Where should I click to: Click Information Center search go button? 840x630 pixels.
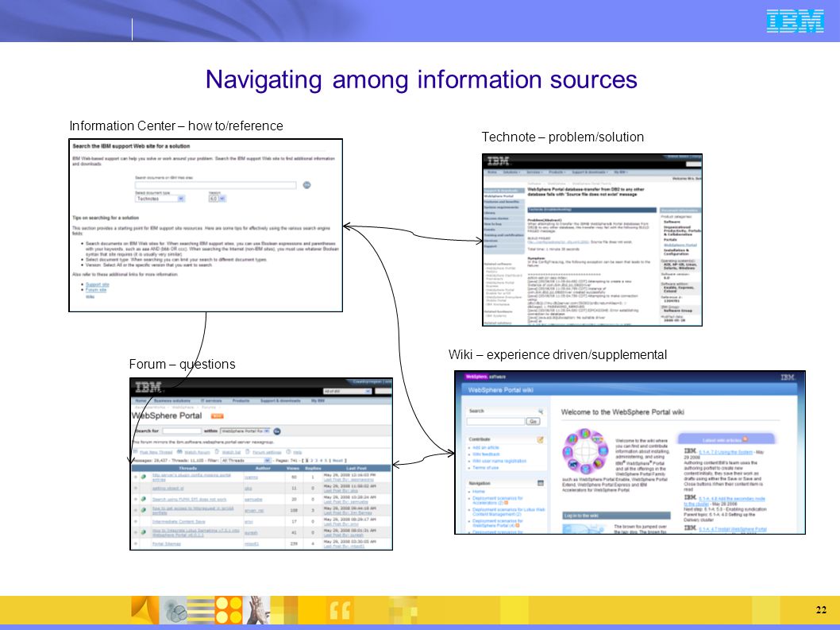(307, 185)
